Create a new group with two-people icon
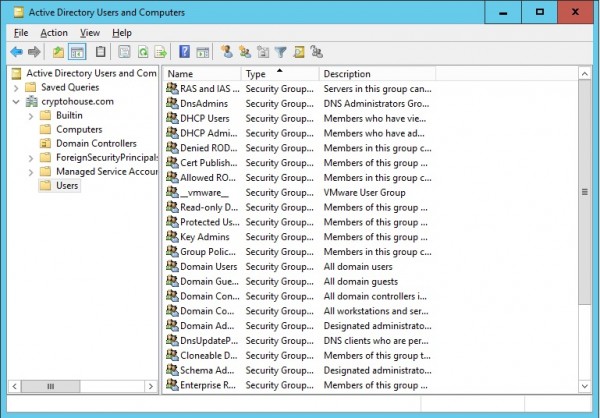The height and width of the screenshot is (418, 600). point(245,52)
